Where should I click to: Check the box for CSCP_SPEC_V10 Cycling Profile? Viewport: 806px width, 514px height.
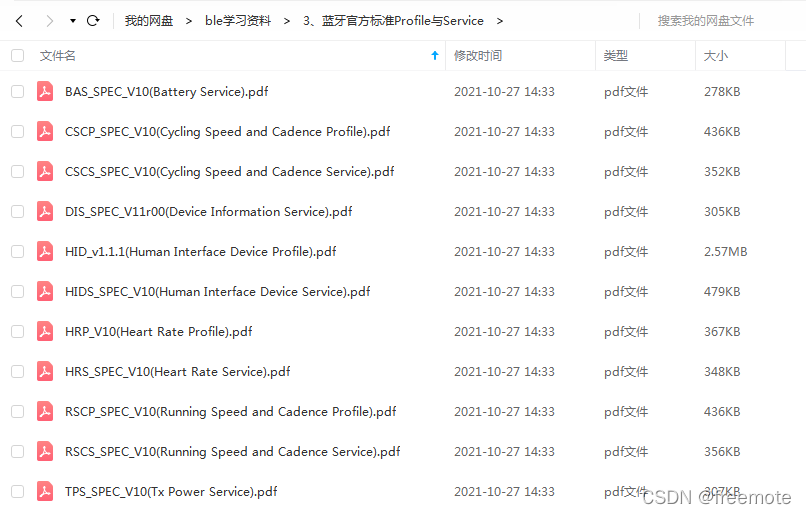[x=17, y=132]
